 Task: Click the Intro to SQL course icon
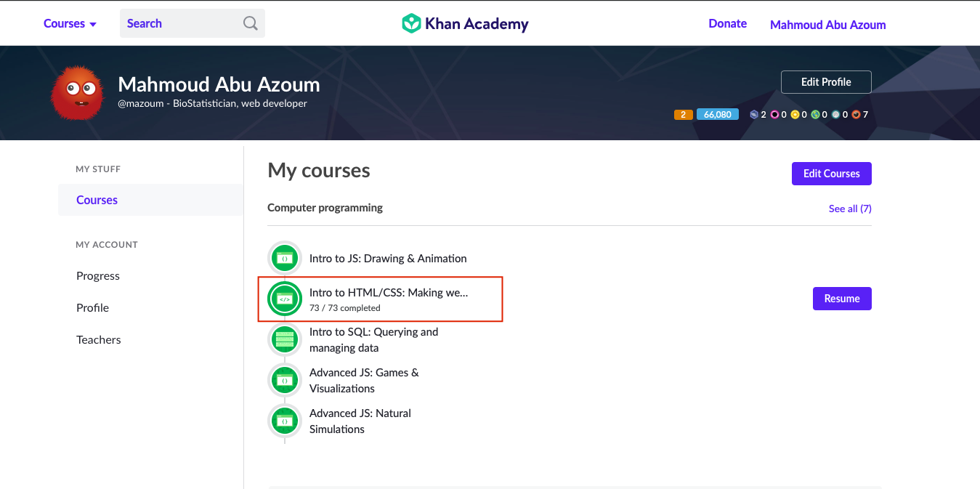285,339
